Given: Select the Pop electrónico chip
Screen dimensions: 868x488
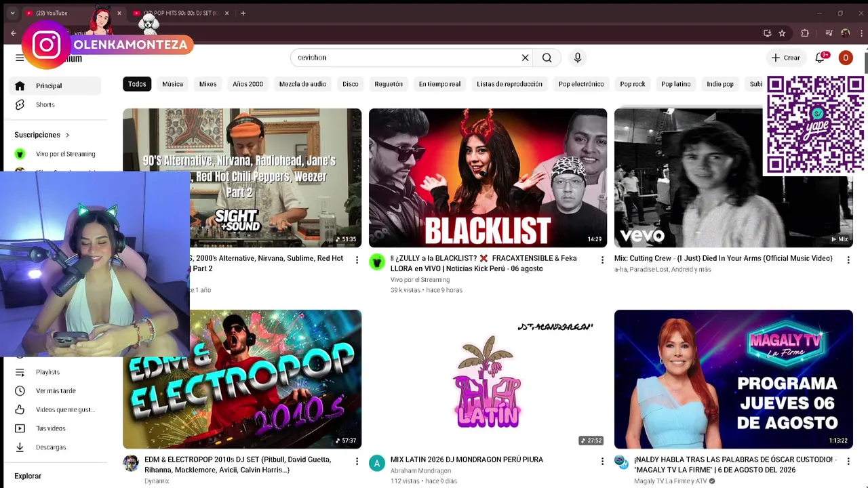Looking at the screenshot, I should click(581, 84).
